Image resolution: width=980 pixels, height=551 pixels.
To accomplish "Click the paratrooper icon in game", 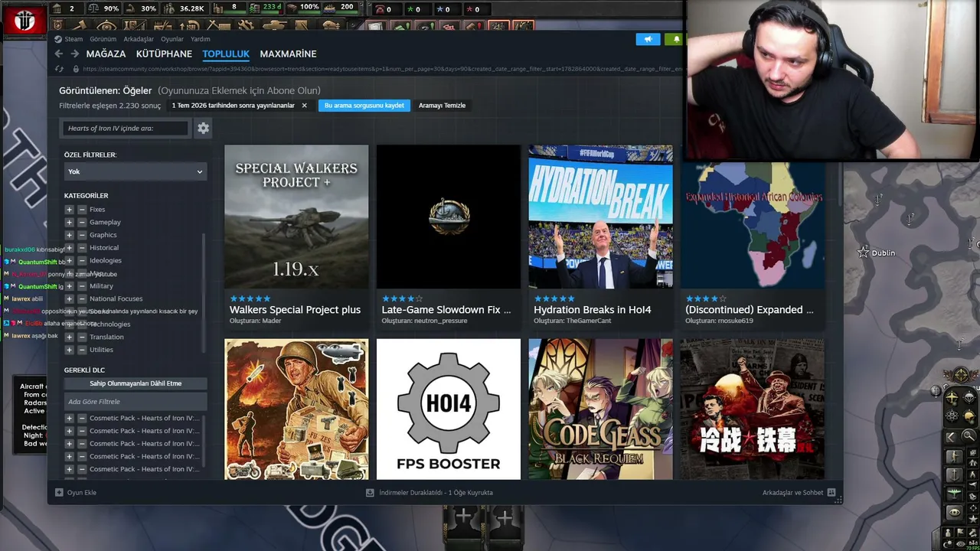I will click(969, 398).
